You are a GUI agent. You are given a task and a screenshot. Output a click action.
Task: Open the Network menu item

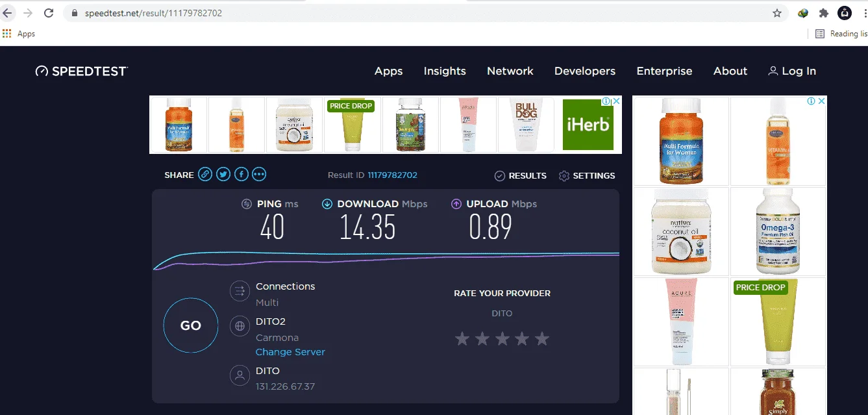click(x=510, y=71)
